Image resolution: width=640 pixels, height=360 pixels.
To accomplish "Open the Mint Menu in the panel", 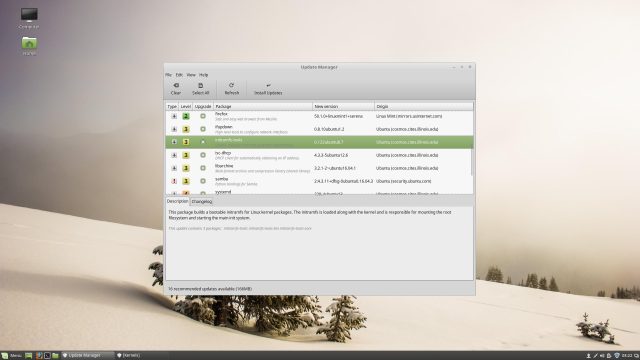I will [11, 356].
